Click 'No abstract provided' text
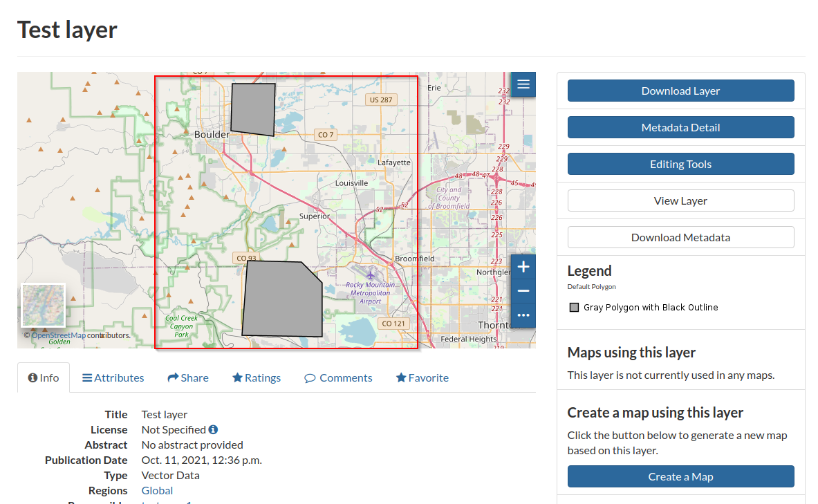This screenshot has width=818, height=504. coord(192,445)
